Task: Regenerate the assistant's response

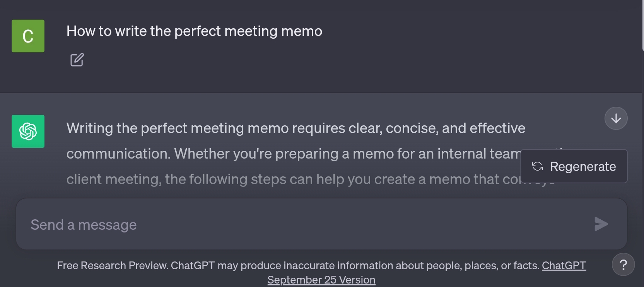Action: pyautogui.click(x=574, y=166)
